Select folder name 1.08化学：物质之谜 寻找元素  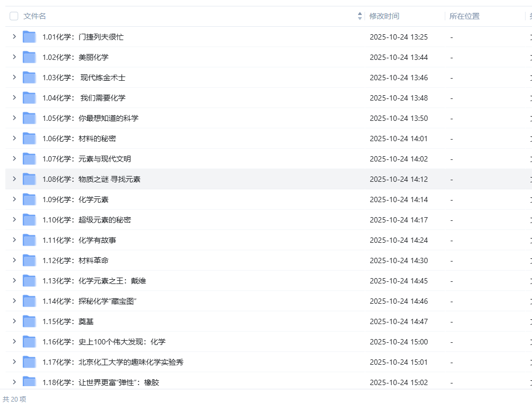(x=92, y=179)
